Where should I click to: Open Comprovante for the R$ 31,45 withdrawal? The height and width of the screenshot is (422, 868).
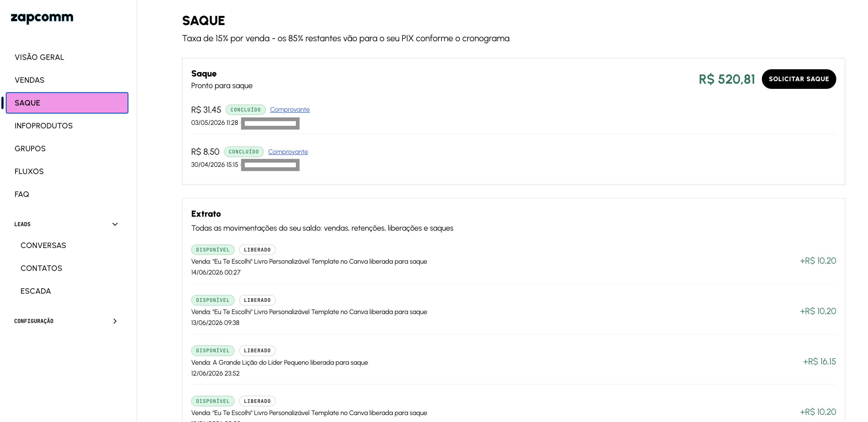290,110
